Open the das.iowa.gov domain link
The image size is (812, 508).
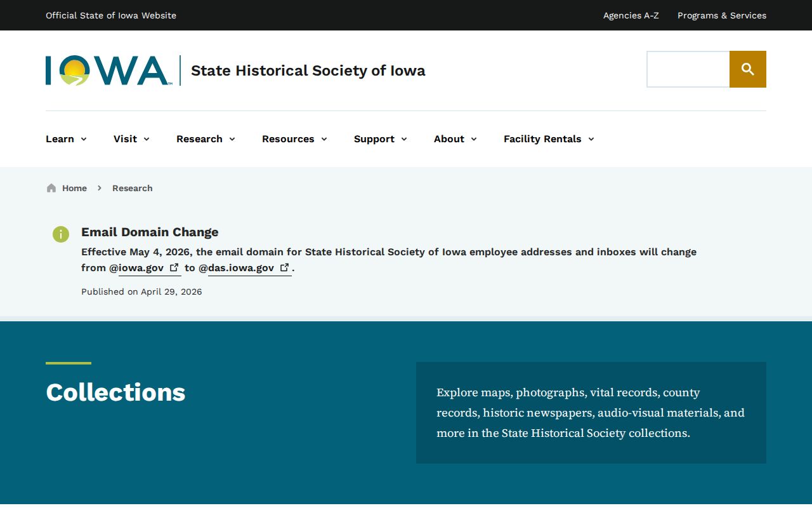click(x=250, y=268)
